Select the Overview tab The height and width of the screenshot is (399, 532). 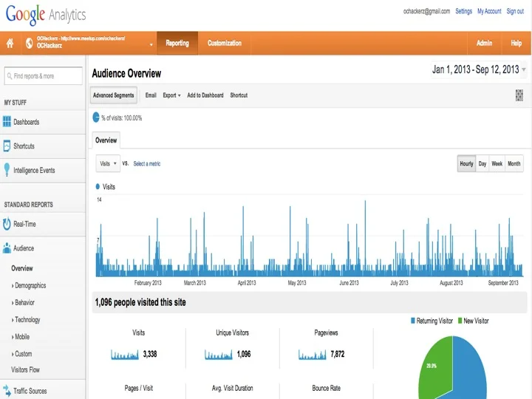coord(106,140)
